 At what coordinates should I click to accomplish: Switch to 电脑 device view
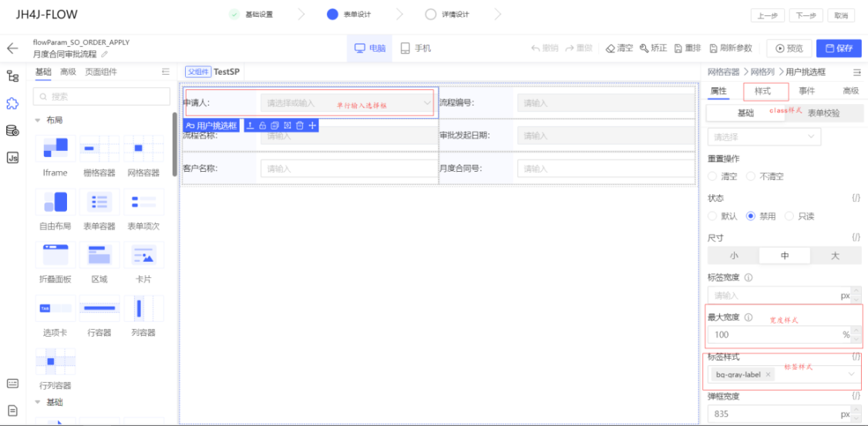point(370,48)
